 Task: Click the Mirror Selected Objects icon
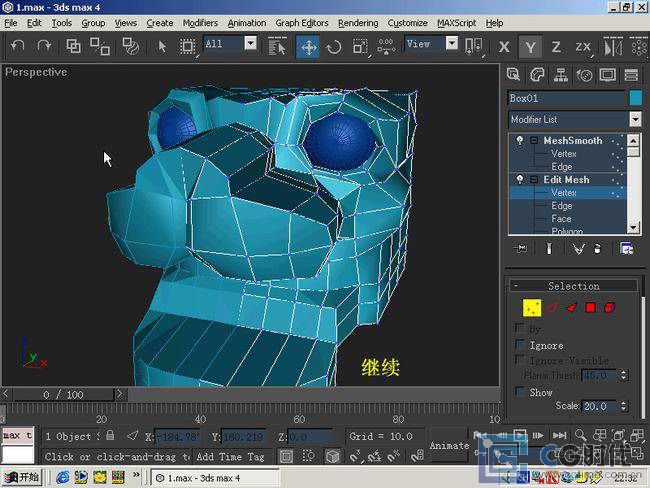pos(612,47)
